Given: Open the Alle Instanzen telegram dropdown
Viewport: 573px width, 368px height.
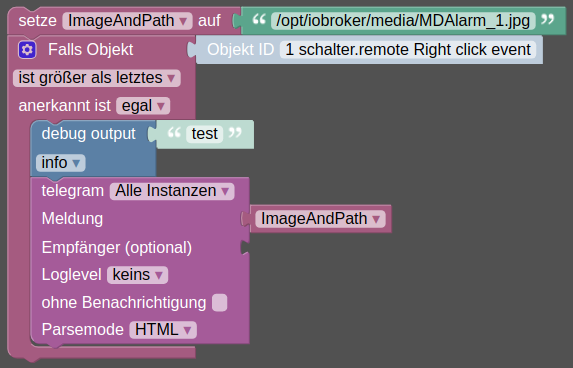Looking at the screenshot, I should click(172, 191).
